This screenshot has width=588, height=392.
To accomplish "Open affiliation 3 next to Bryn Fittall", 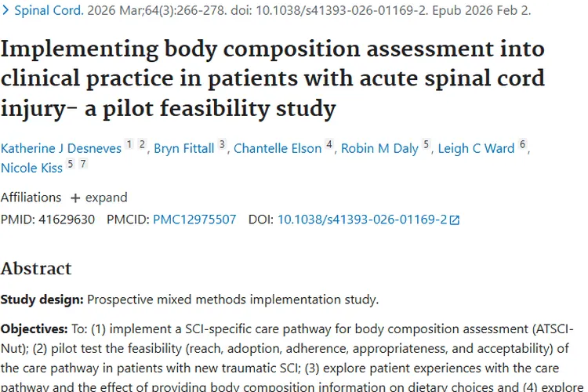I will [x=222, y=145].
